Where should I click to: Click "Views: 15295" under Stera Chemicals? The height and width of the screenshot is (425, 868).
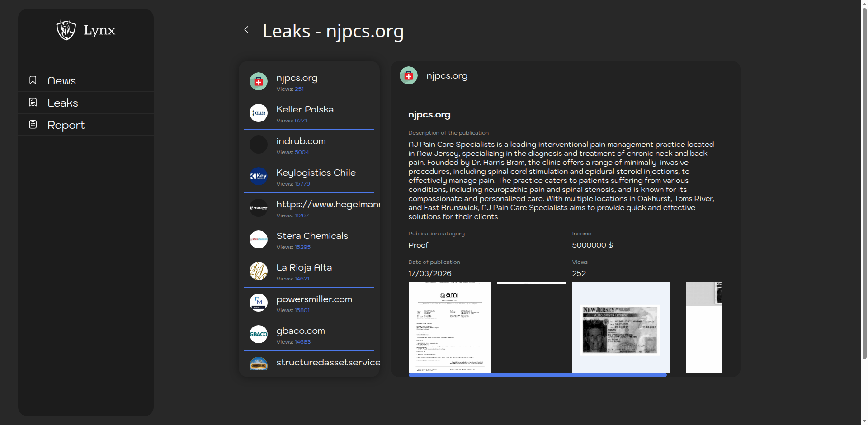point(293,247)
